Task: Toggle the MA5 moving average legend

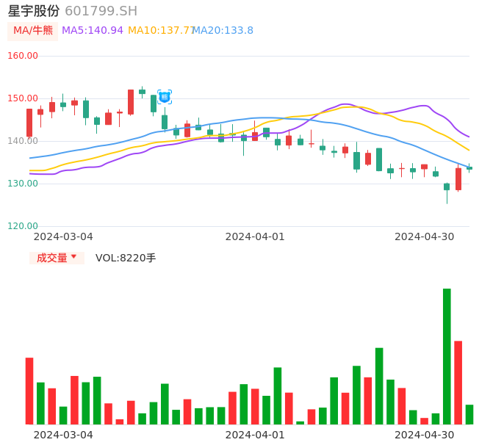Action: (93, 31)
